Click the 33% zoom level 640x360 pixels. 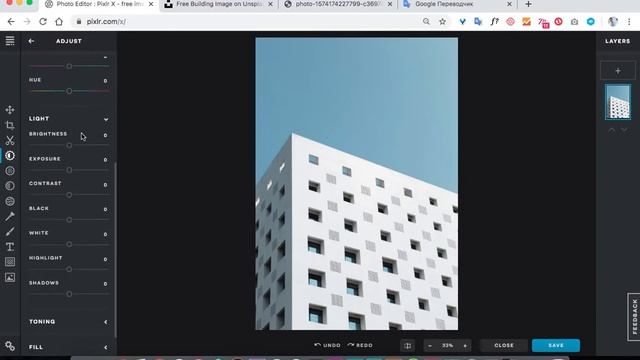pyautogui.click(x=447, y=346)
